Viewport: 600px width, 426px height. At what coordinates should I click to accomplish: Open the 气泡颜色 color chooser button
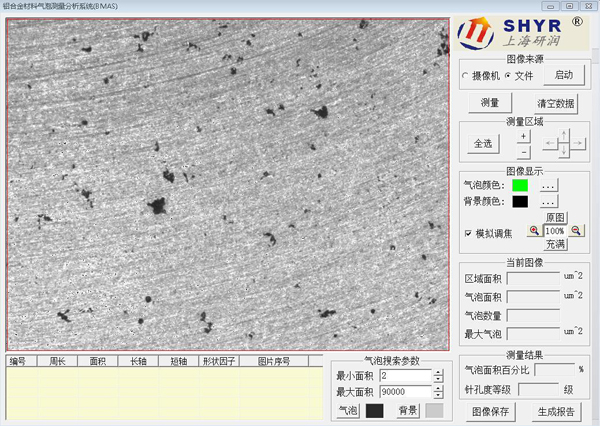tap(548, 185)
